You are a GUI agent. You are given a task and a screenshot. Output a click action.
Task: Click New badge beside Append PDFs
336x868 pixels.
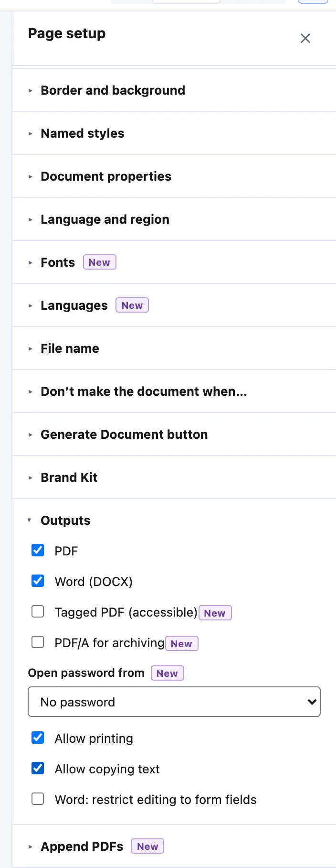[x=147, y=846]
